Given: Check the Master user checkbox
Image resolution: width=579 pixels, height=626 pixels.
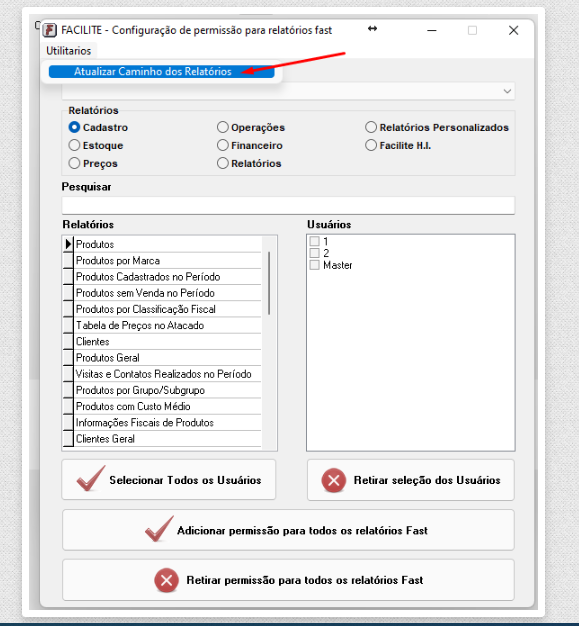Looking at the screenshot, I should tap(315, 265).
